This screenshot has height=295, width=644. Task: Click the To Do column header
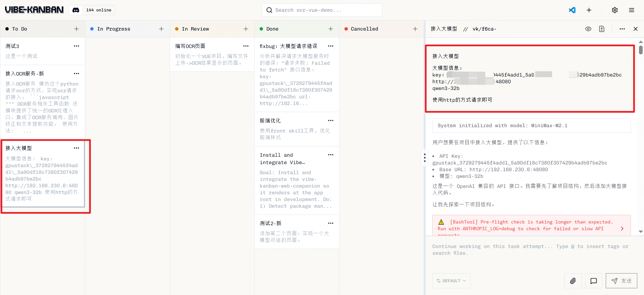click(x=42, y=29)
